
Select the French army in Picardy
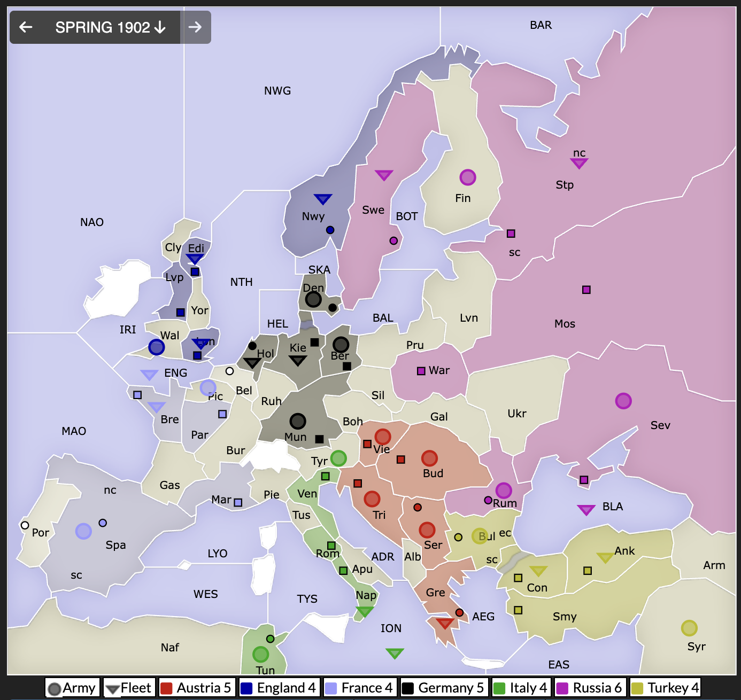click(208, 388)
